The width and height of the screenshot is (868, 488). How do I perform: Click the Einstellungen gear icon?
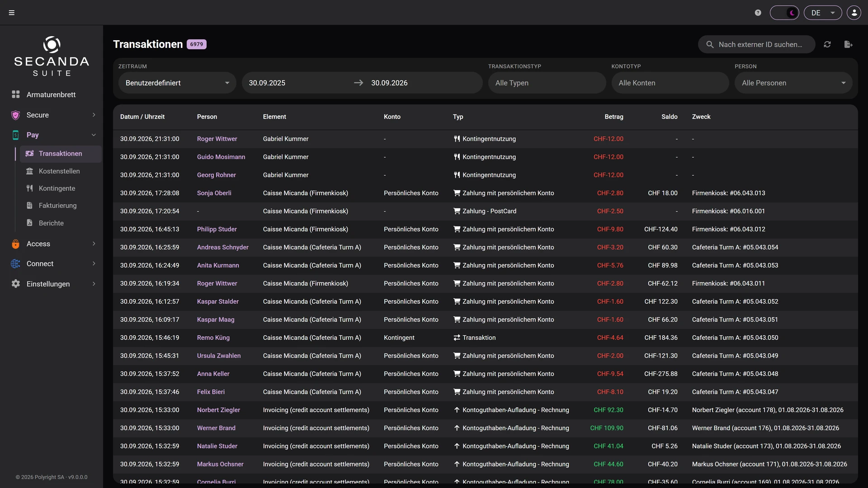click(x=16, y=284)
